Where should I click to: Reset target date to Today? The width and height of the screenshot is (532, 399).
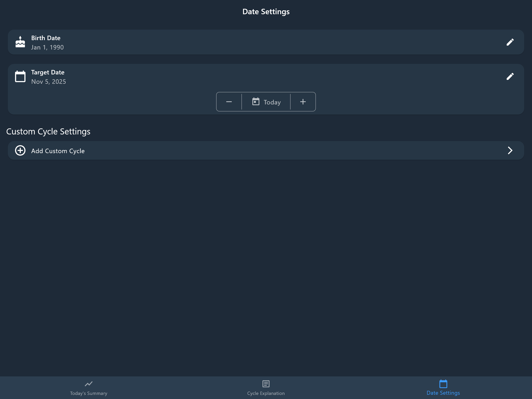point(272,102)
